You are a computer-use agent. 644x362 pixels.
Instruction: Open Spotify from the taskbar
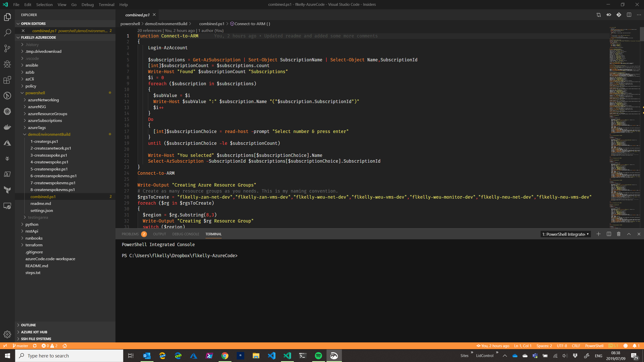(318, 355)
